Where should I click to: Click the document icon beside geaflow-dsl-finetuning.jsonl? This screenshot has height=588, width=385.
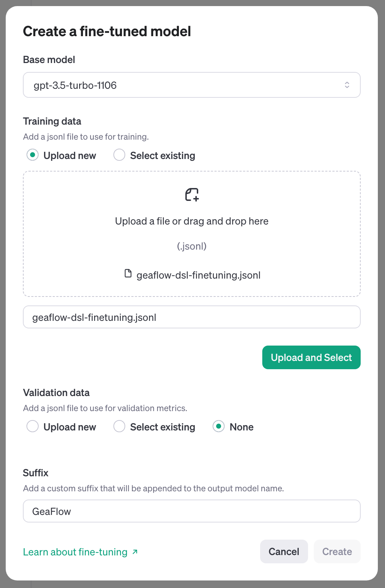click(128, 274)
